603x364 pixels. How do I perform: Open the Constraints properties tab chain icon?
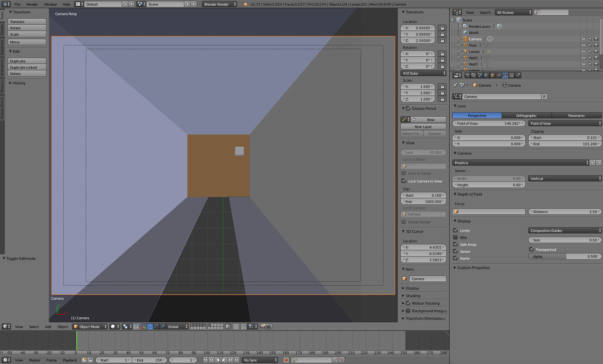[x=499, y=75]
